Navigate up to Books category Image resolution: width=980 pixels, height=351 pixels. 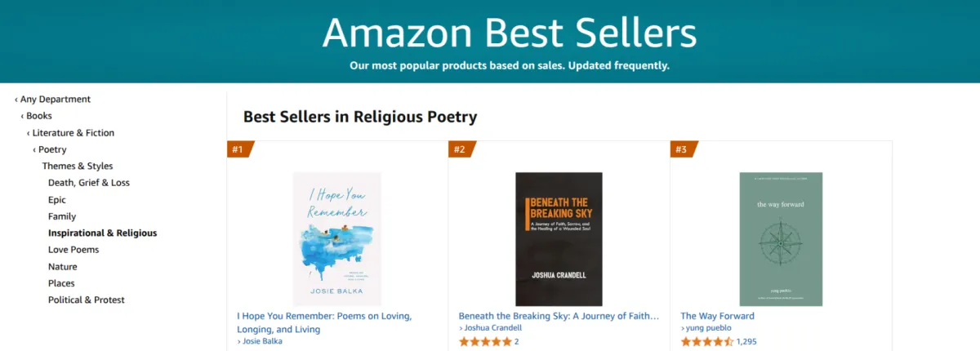(39, 116)
